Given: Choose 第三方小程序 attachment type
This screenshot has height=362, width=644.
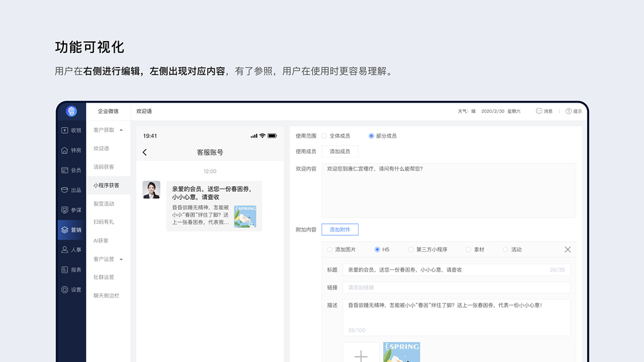Looking at the screenshot, I should pyautogui.click(x=410, y=250).
